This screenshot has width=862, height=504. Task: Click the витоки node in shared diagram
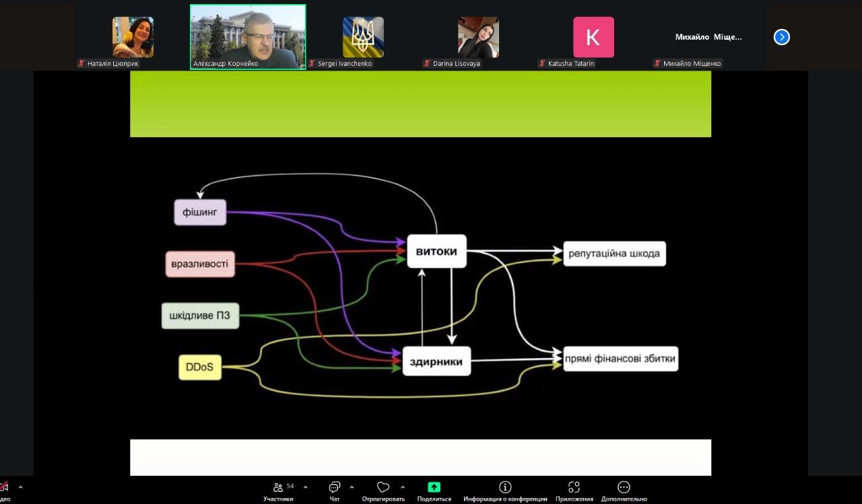click(436, 252)
